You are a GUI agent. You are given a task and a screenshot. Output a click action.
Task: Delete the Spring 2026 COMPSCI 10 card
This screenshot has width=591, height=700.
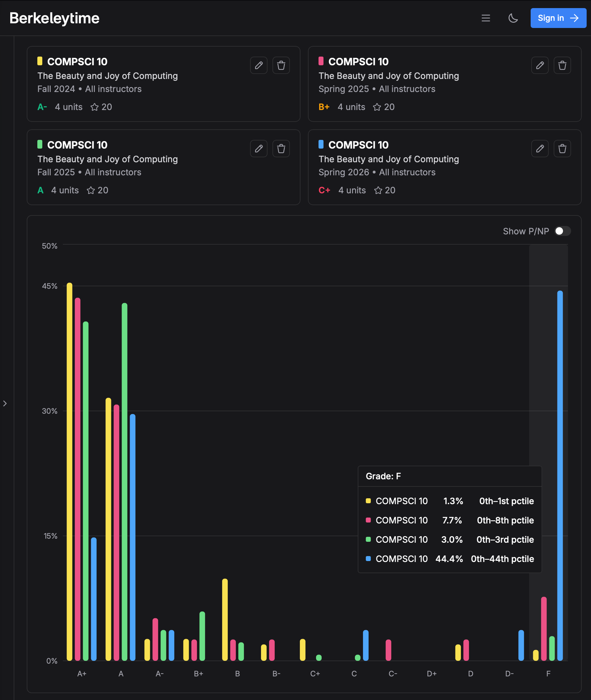(x=562, y=149)
